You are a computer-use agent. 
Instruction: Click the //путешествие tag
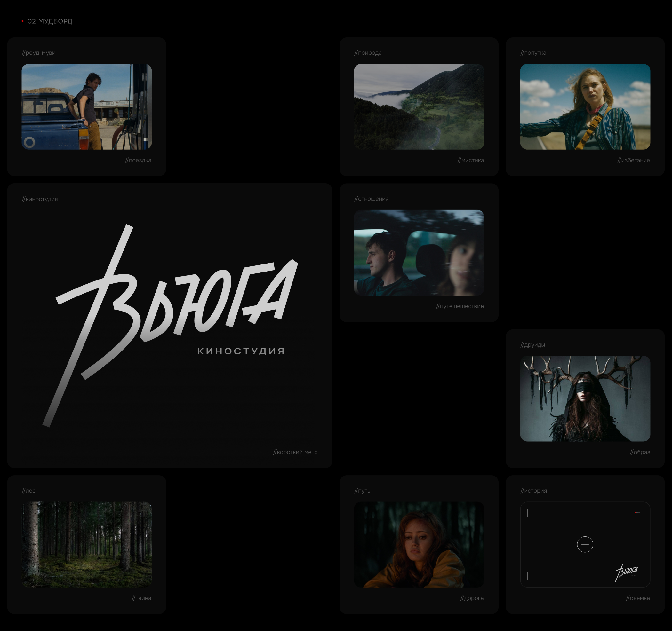coord(460,306)
